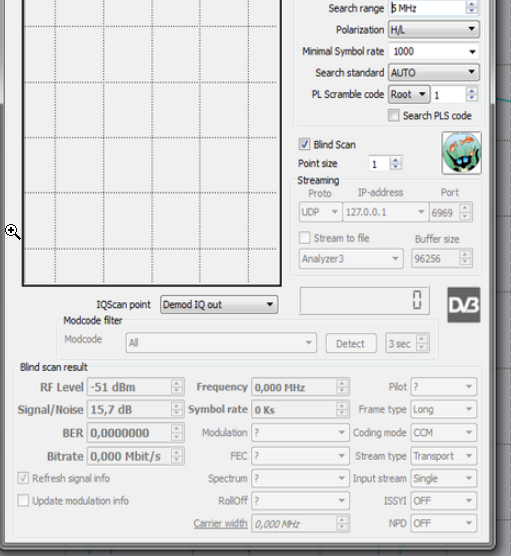
Task: Adjust the Frequency spinner arrows
Action: (342, 387)
